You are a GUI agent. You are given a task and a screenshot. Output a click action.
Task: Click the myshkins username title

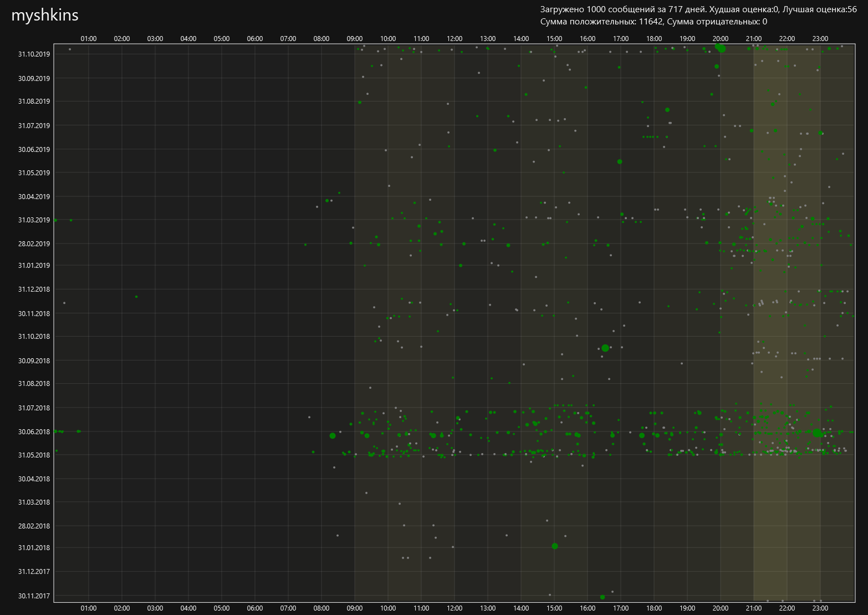click(x=45, y=16)
